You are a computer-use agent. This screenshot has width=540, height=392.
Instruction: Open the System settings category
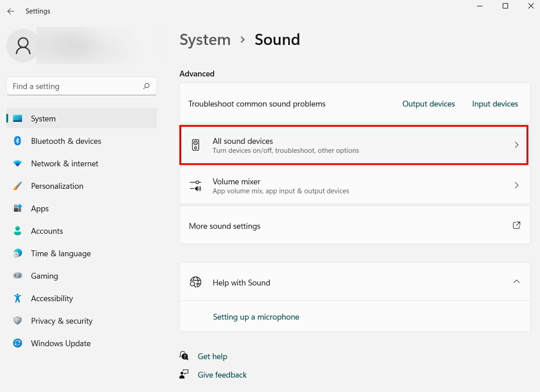[81, 119]
